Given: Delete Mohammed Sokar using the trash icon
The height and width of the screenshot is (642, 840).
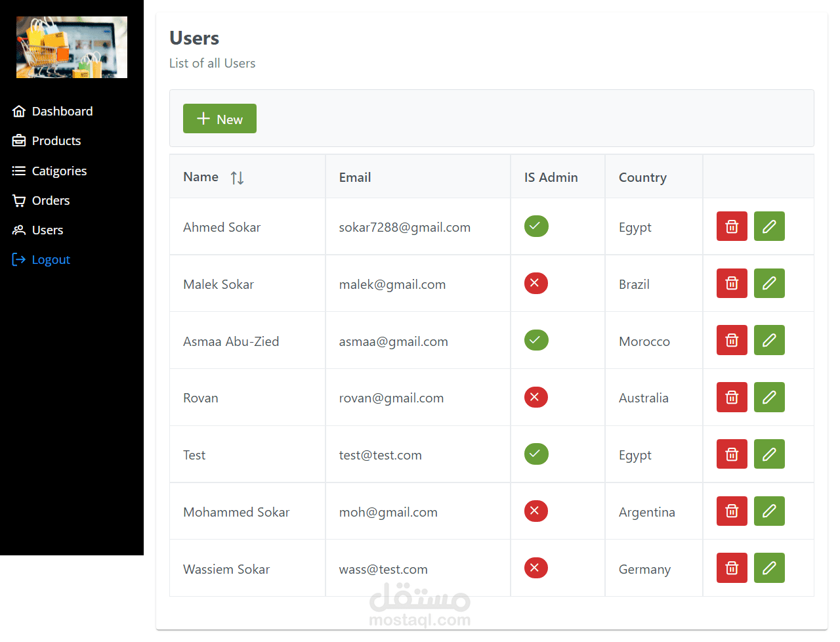Looking at the screenshot, I should pyautogui.click(x=732, y=511).
